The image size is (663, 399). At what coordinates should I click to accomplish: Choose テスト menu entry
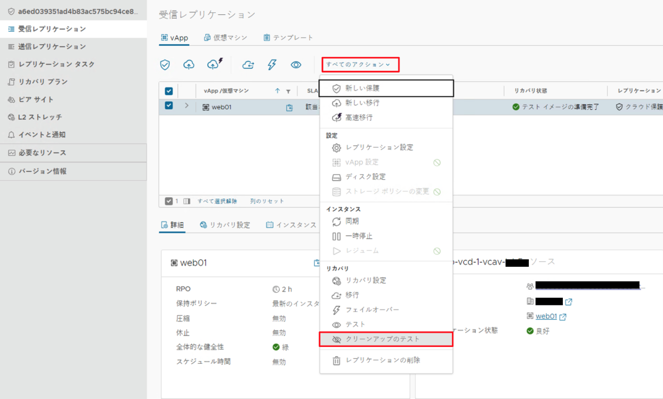pos(386,325)
